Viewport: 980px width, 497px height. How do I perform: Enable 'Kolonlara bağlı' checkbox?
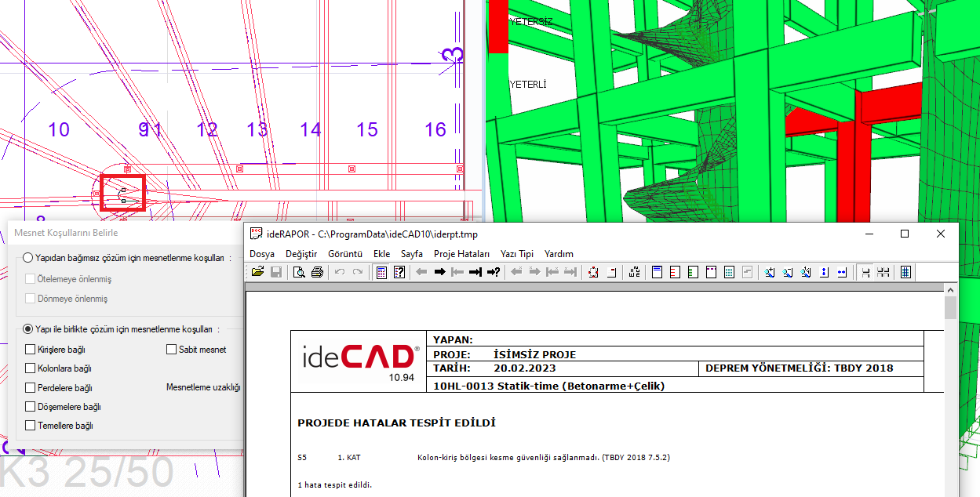tap(31, 368)
